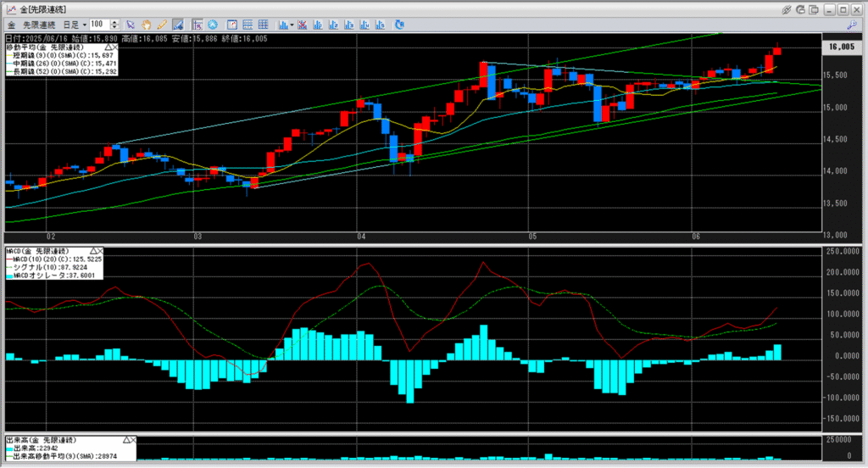Collapse the 移動平均 legend with triangle

pyautogui.click(x=108, y=47)
